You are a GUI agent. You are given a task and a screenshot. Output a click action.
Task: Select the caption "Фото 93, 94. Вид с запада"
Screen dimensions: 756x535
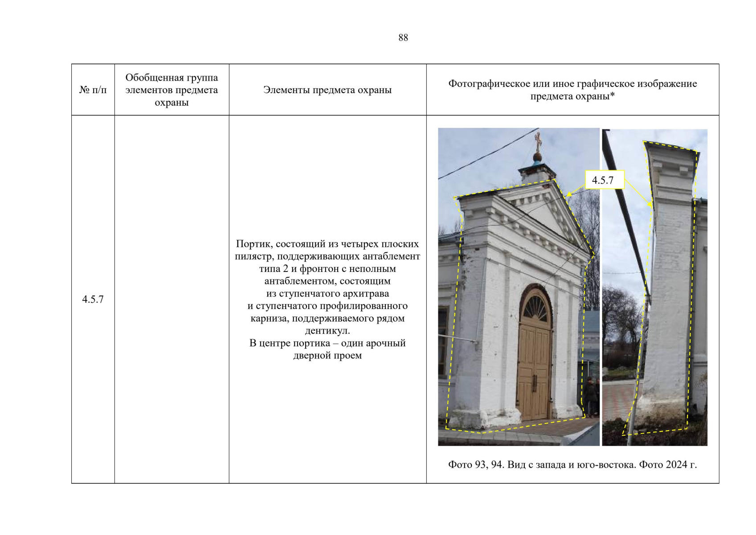coord(572,465)
